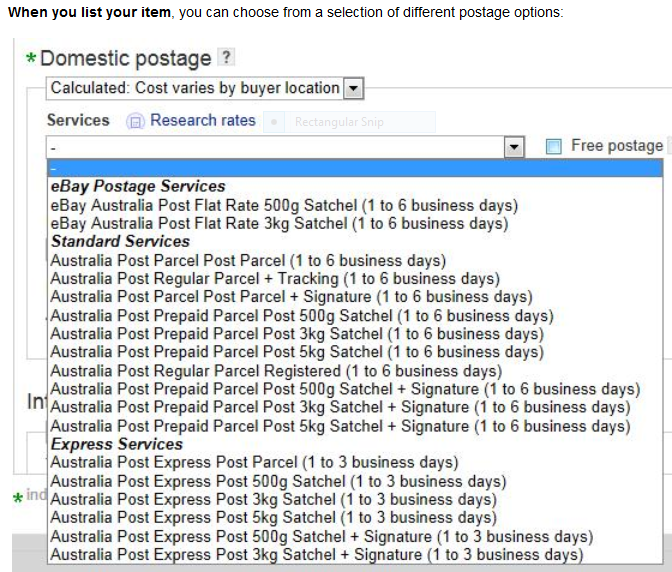Select eBay Australia Post Flat Rate 500g Satchel
Image resolution: width=672 pixels, height=572 pixels.
(284, 205)
